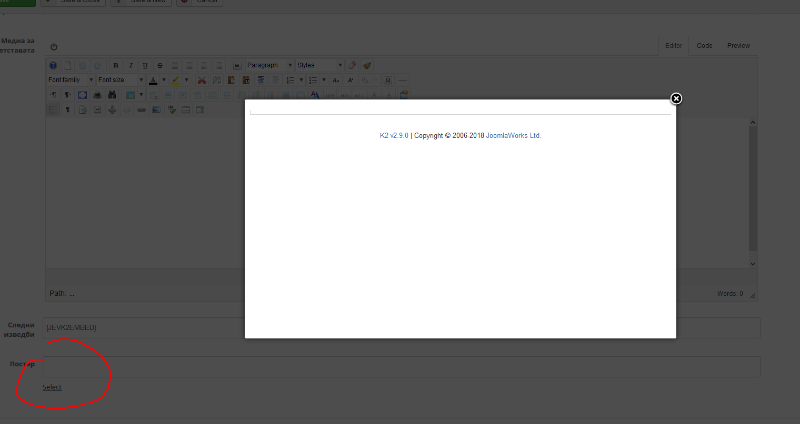
Task: Switch to the Editor tab
Action: [673, 45]
